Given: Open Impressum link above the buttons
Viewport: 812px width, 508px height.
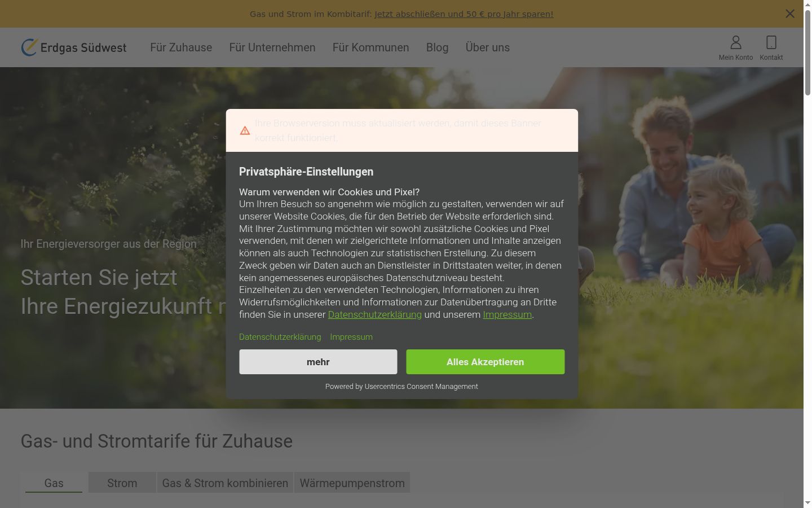Looking at the screenshot, I should pyautogui.click(x=351, y=337).
